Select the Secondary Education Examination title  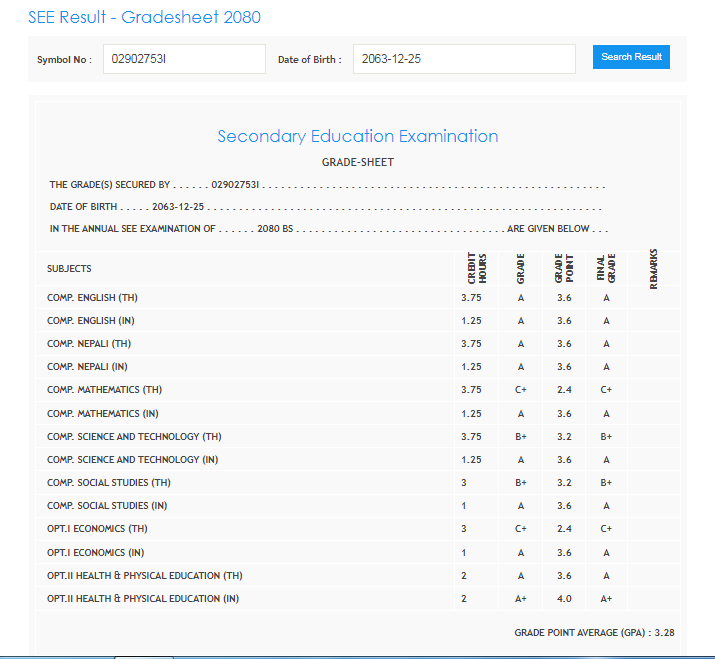tap(357, 136)
